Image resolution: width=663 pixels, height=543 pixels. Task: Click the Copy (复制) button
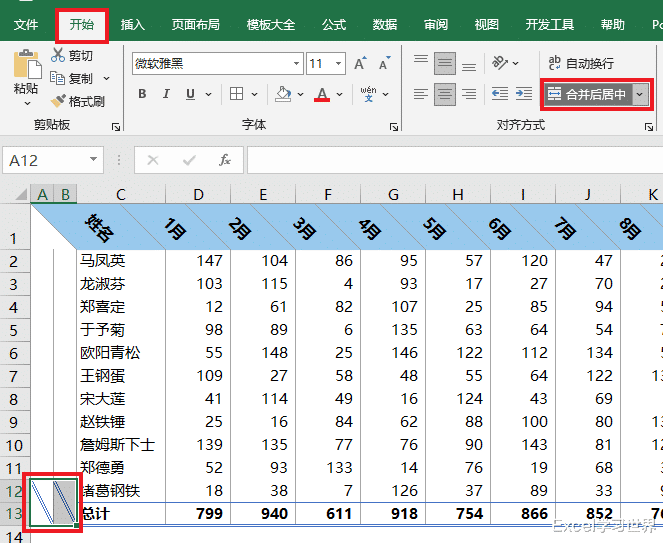click(x=72, y=78)
